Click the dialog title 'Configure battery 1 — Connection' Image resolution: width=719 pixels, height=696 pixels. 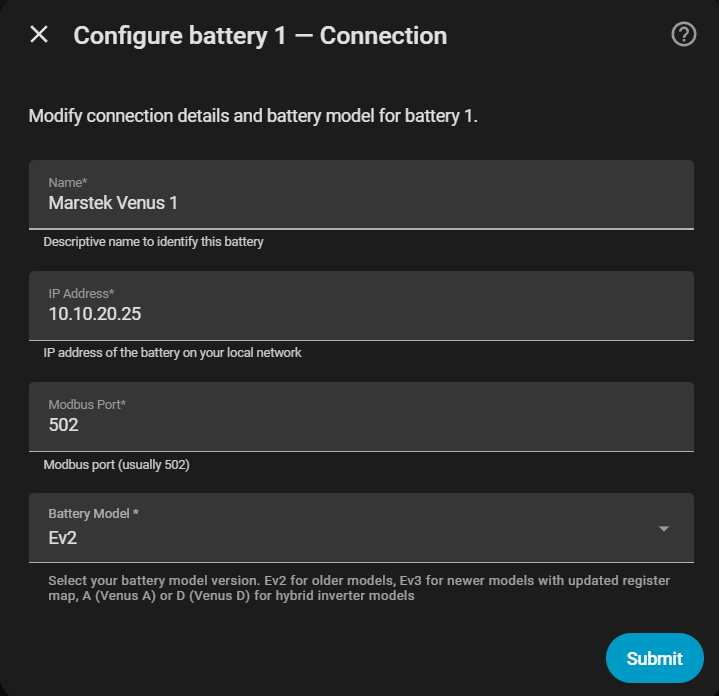[x=260, y=36]
